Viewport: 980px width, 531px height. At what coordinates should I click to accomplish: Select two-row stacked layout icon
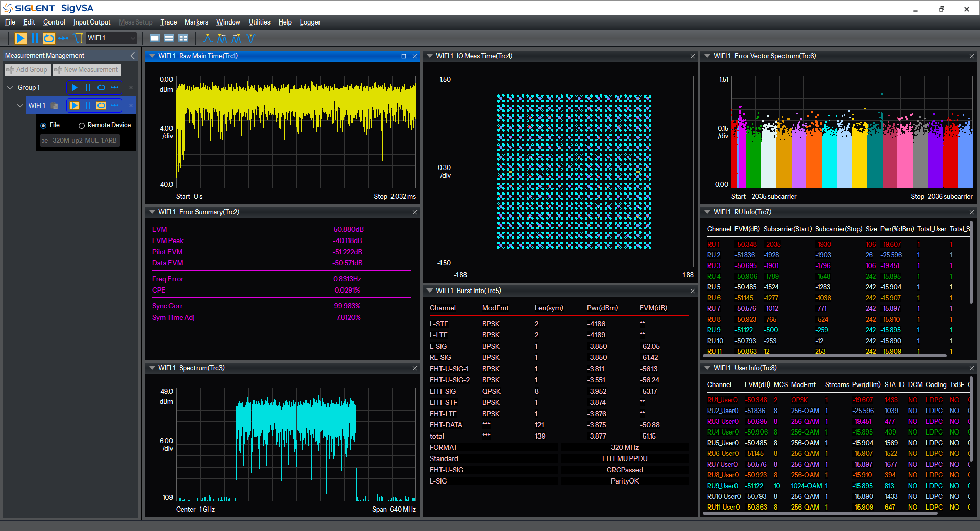pos(169,38)
